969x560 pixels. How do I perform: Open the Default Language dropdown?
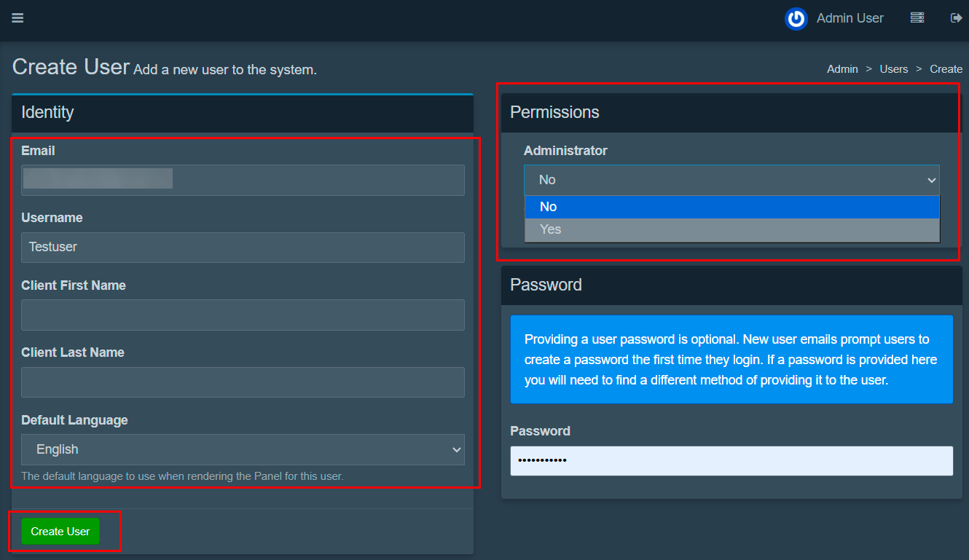point(243,449)
